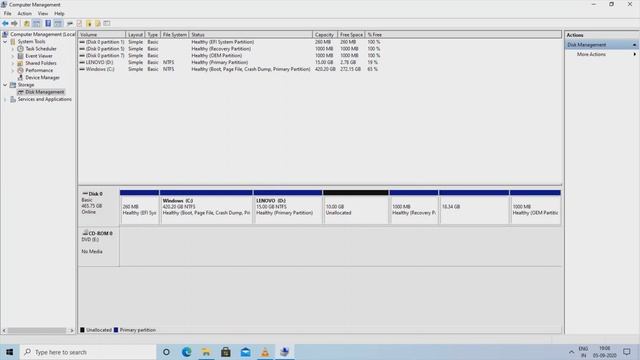Click the Forward arrow in the toolbar
Viewport: 640px width, 360px height.
tap(15, 24)
